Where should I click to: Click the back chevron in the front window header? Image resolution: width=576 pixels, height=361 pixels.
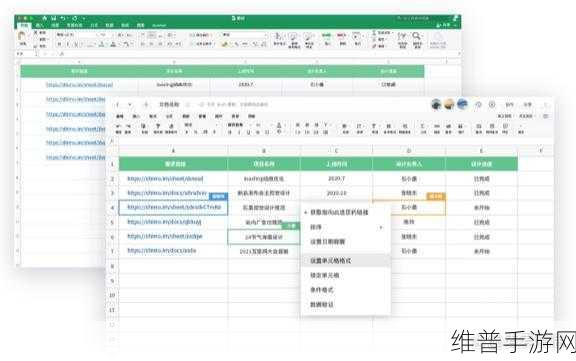pos(118,105)
